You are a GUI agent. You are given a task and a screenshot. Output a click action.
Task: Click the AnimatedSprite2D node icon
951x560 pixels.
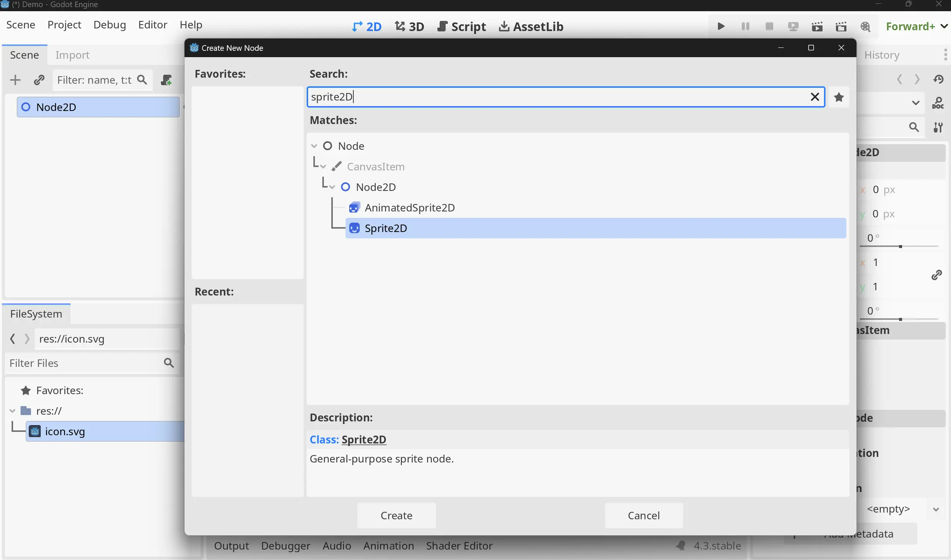click(x=354, y=208)
